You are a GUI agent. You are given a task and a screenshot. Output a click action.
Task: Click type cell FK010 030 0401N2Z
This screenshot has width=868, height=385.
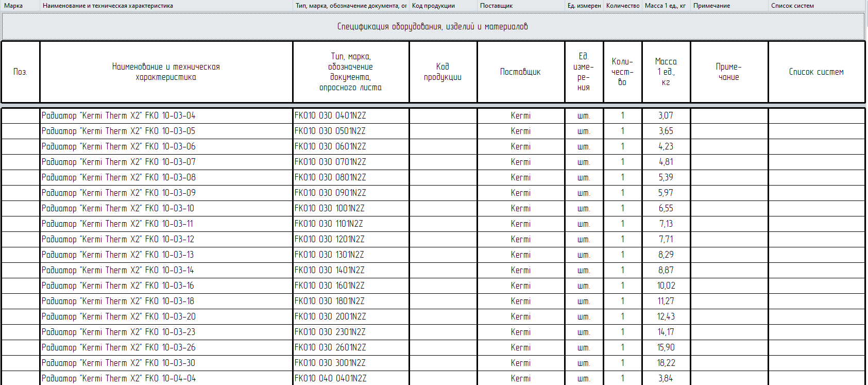(x=351, y=115)
